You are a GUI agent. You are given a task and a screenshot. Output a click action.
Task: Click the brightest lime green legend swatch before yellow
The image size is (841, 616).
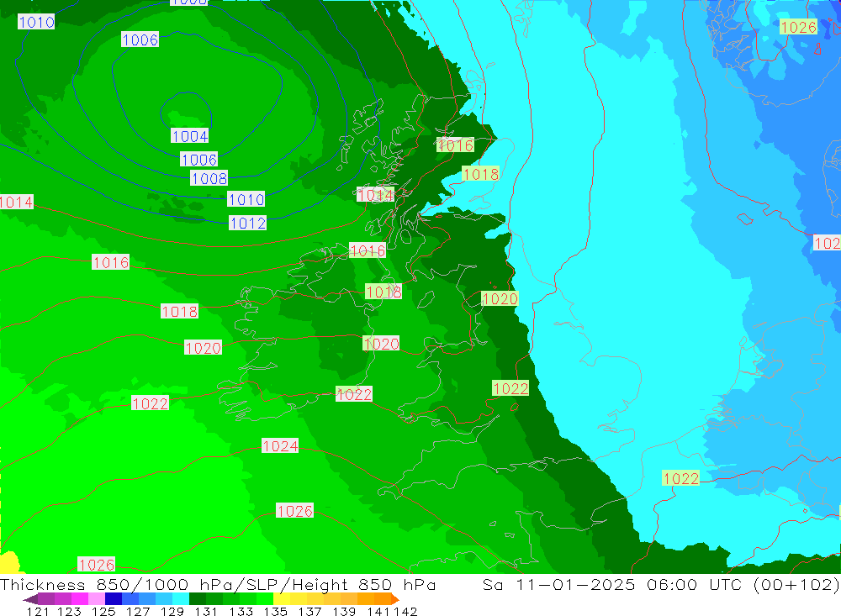tap(265, 599)
